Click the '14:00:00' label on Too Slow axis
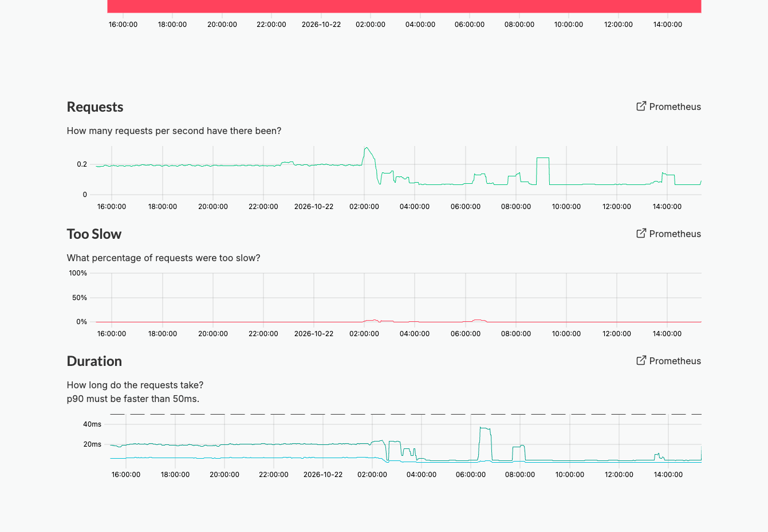Image resolution: width=768 pixels, height=532 pixels. [667, 334]
